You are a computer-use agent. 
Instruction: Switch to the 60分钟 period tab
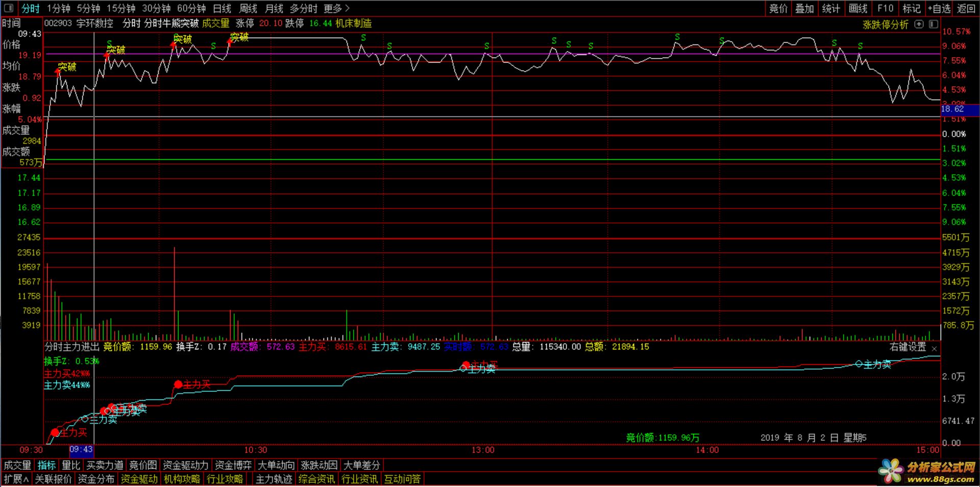[x=191, y=9]
